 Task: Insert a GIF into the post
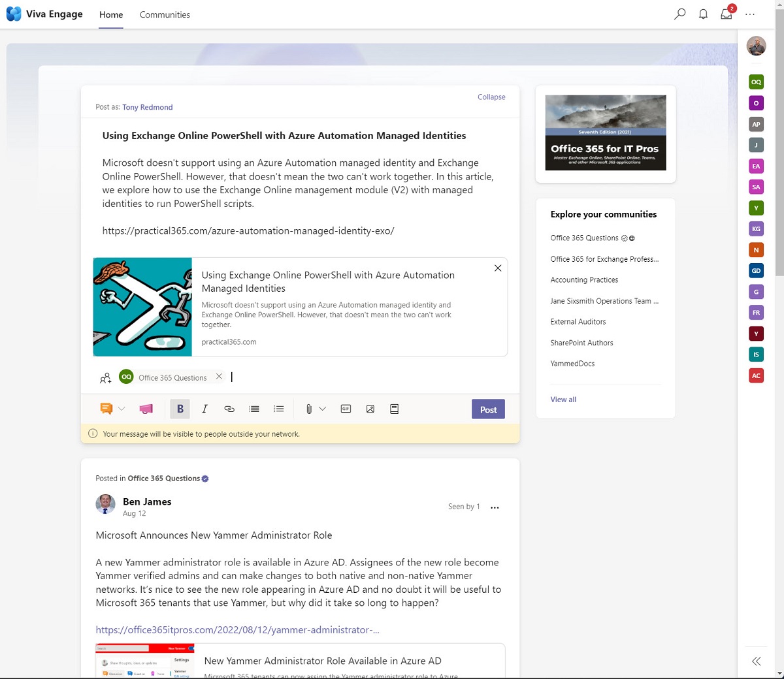[346, 409]
